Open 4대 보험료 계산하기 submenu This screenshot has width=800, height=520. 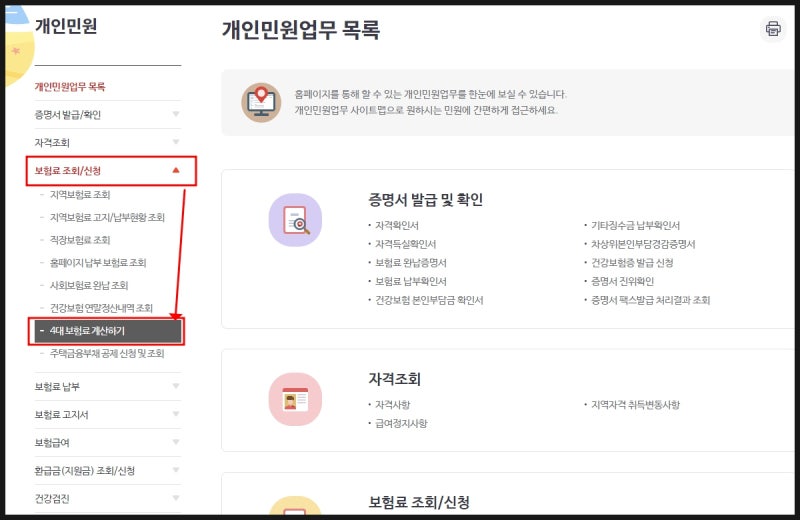(108, 331)
